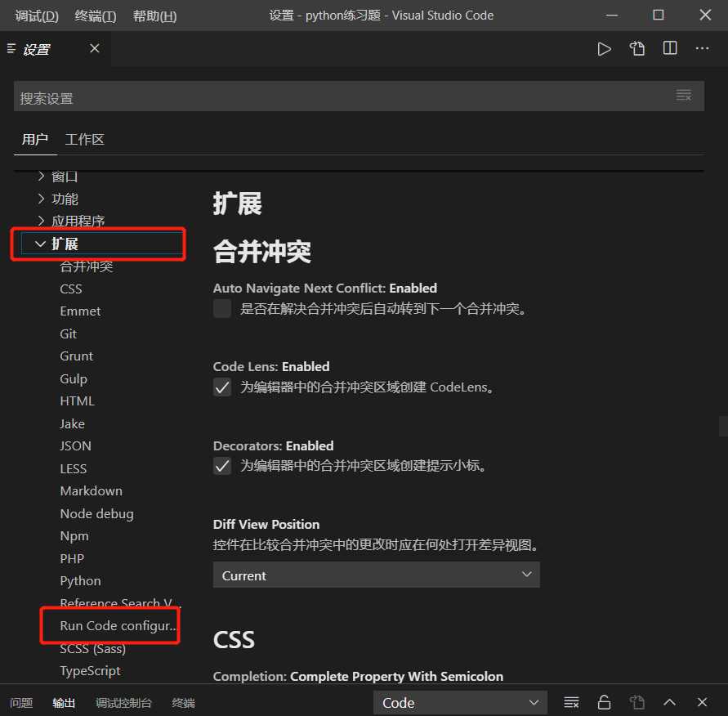Select Reference Search View tree item
Screen dimensions: 728x716
coord(120,603)
